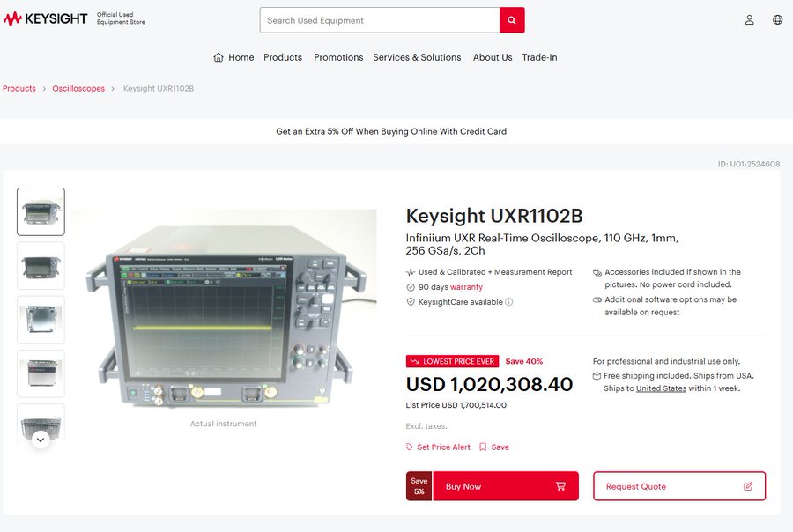Expand the About Us menu

[493, 57]
